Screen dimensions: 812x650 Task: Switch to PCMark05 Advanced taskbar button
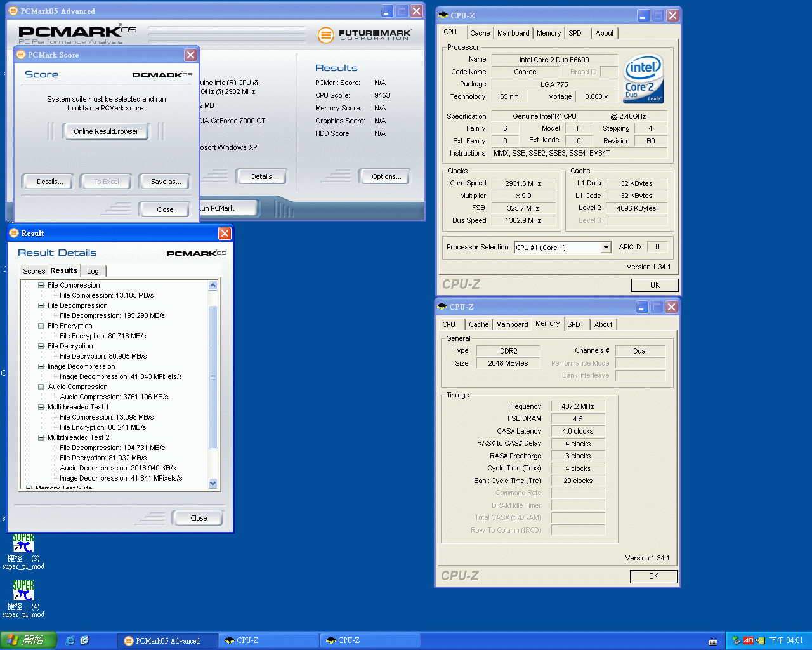[x=167, y=640]
